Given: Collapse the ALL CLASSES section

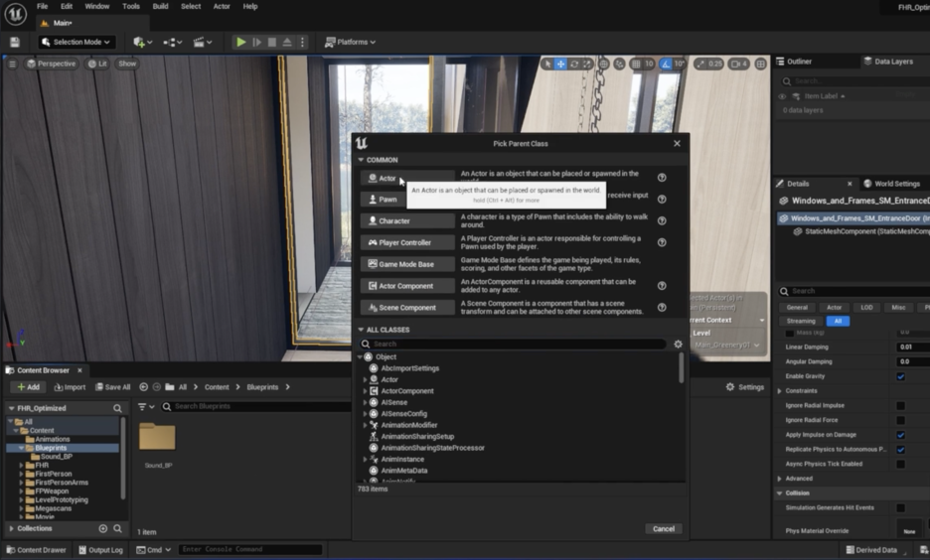Looking at the screenshot, I should pos(361,330).
